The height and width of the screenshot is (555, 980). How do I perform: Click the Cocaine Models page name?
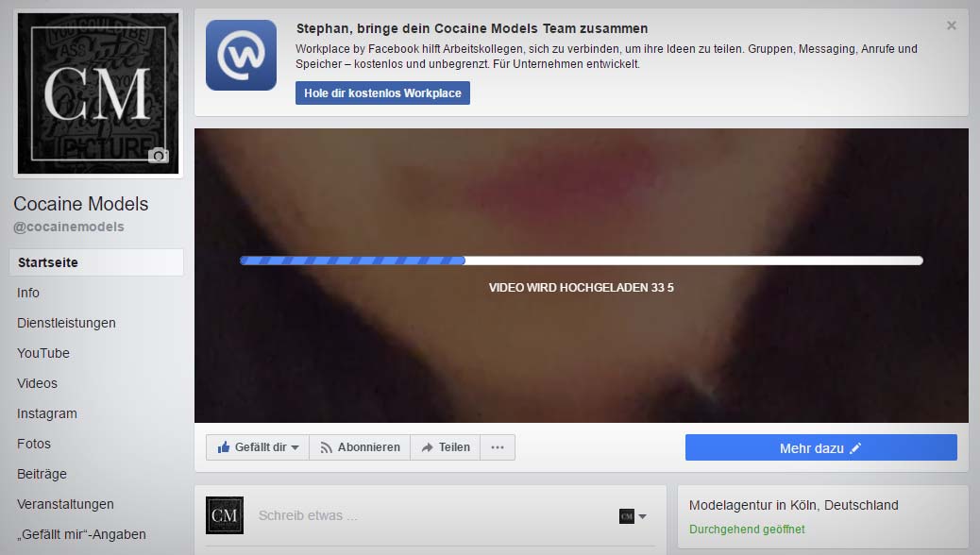pos(80,204)
